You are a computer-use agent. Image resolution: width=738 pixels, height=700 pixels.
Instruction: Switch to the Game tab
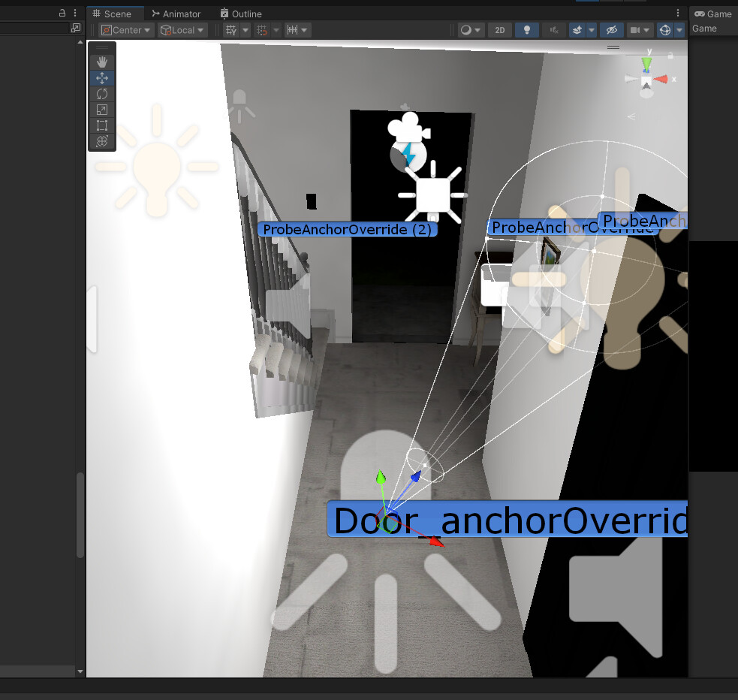pyautogui.click(x=712, y=13)
